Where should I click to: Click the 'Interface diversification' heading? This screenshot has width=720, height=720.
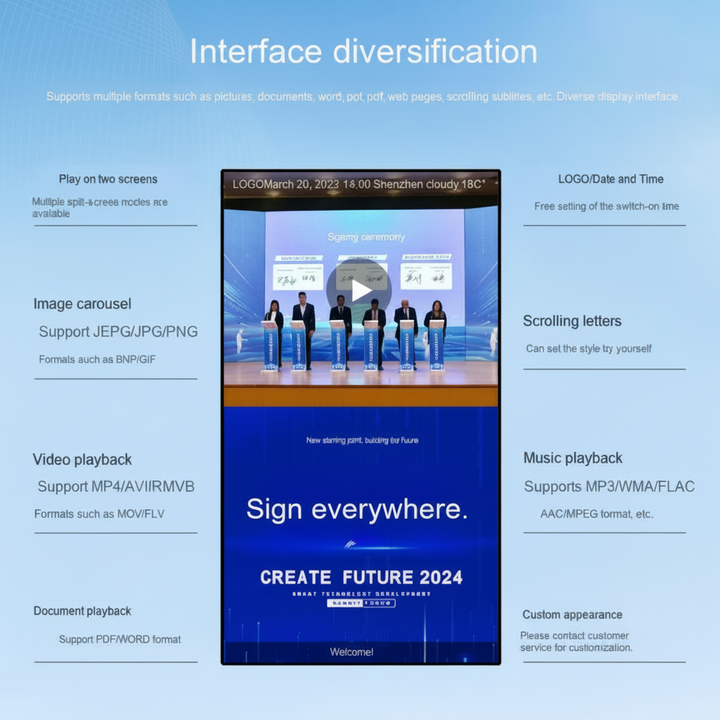[x=364, y=51]
